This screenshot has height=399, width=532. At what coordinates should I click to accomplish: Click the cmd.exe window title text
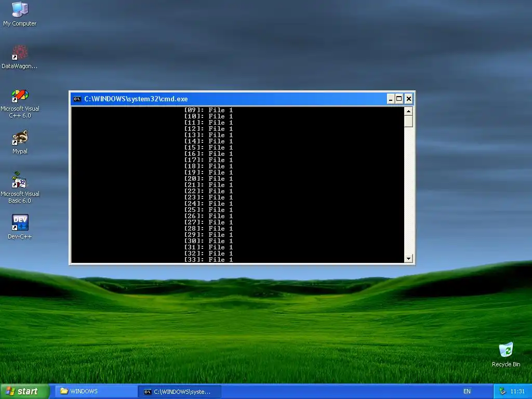(136, 99)
